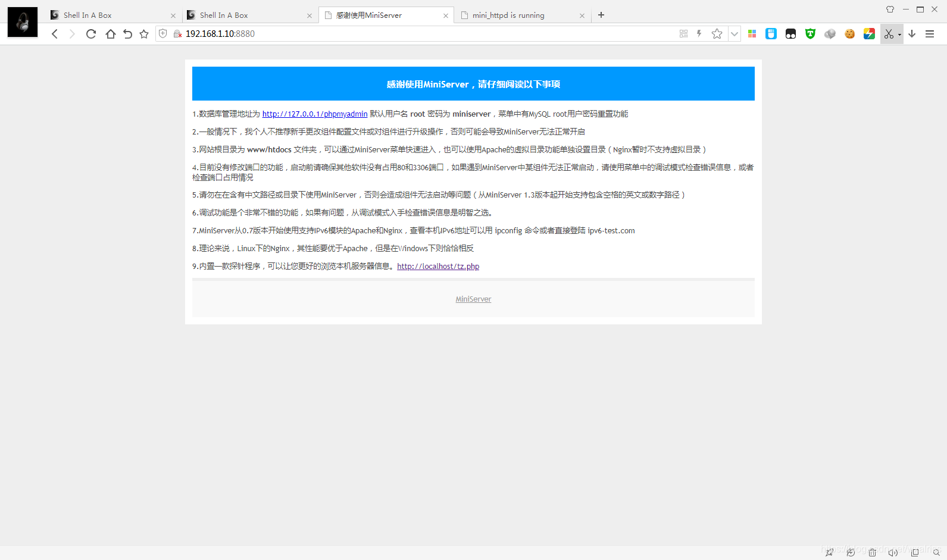This screenshot has width=947, height=560.
Task: Click line 2 about 升级操作 warning
Action: [x=389, y=132]
